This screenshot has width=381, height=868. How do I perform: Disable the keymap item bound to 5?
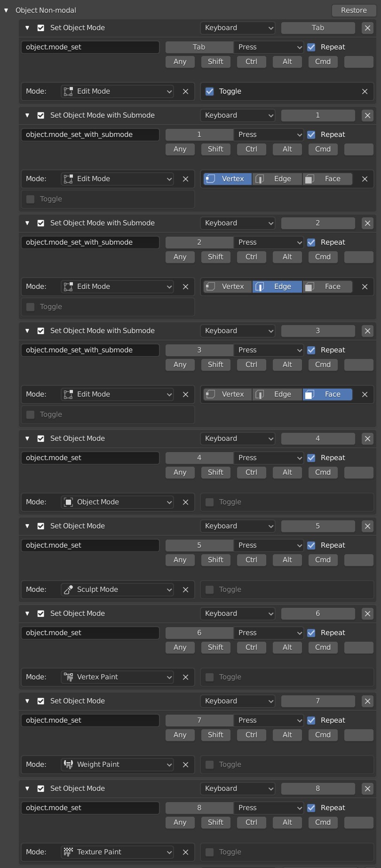click(x=41, y=526)
